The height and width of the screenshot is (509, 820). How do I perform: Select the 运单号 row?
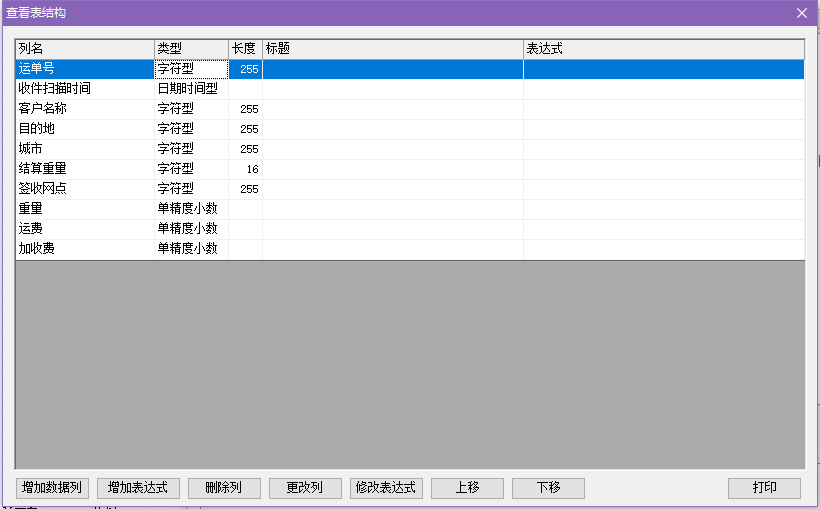(410, 69)
